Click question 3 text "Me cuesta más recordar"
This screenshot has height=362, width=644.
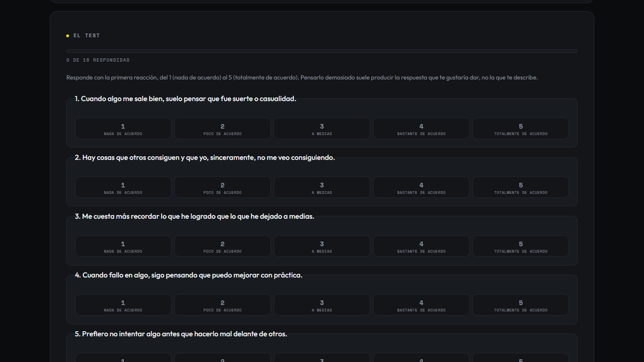tap(195, 216)
